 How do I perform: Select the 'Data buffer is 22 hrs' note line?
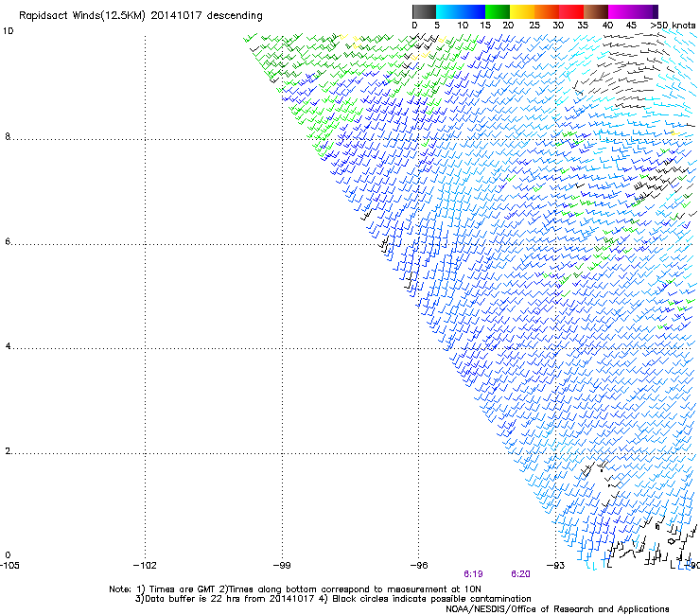pos(333,599)
